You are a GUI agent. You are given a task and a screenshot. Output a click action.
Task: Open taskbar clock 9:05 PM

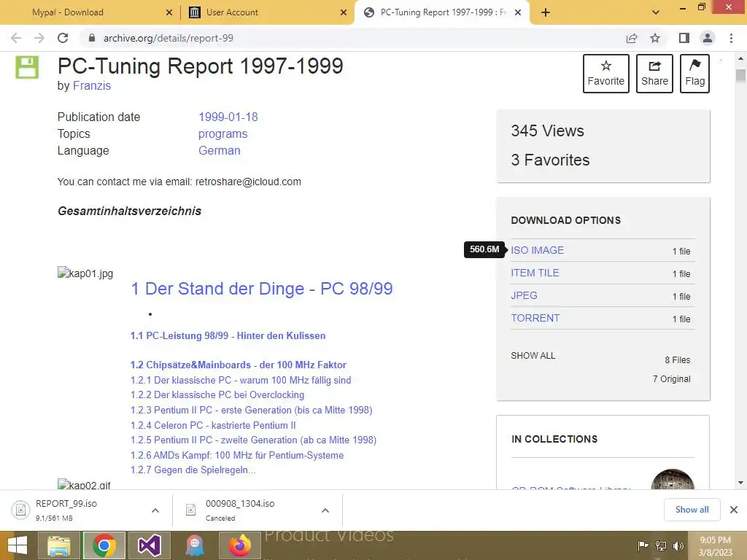tap(715, 546)
